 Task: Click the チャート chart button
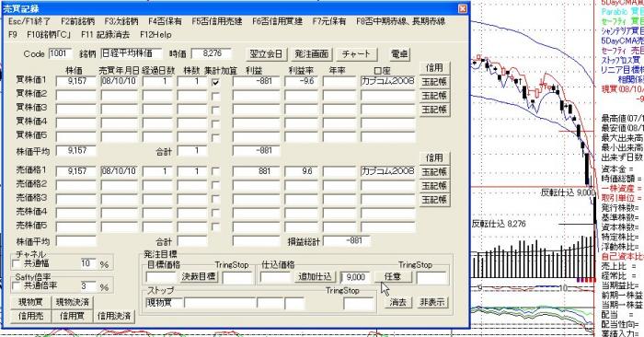[356, 53]
